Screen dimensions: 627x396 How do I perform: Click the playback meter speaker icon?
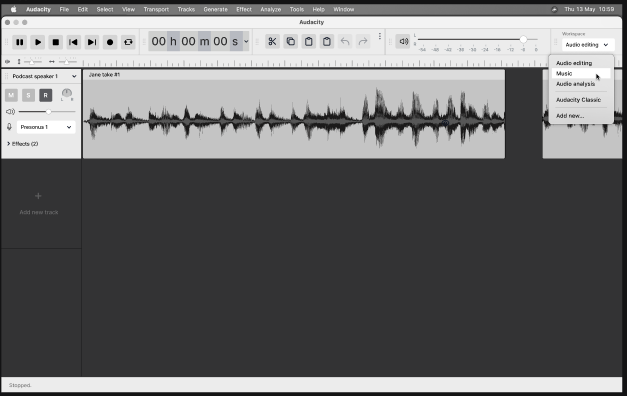pyautogui.click(x=403, y=42)
